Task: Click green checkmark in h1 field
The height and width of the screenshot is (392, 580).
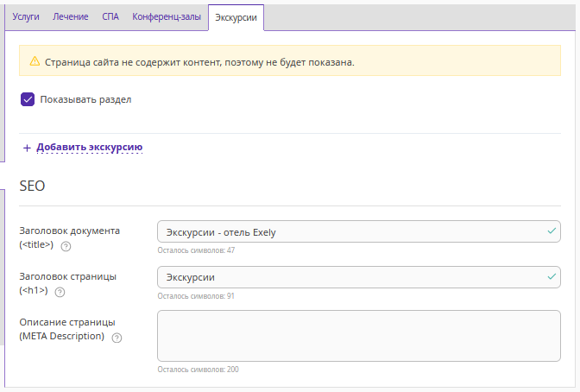Action: (552, 276)
